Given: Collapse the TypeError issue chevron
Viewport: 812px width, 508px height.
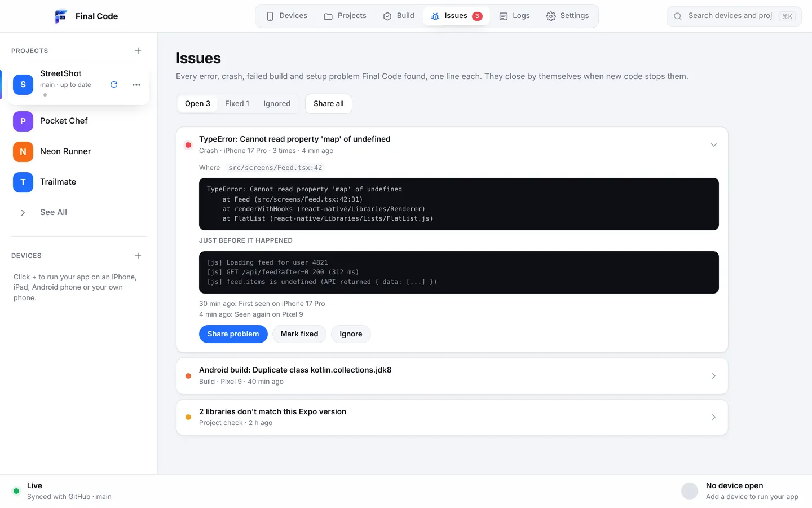Looking at the screenshot, I should point(714,145).
